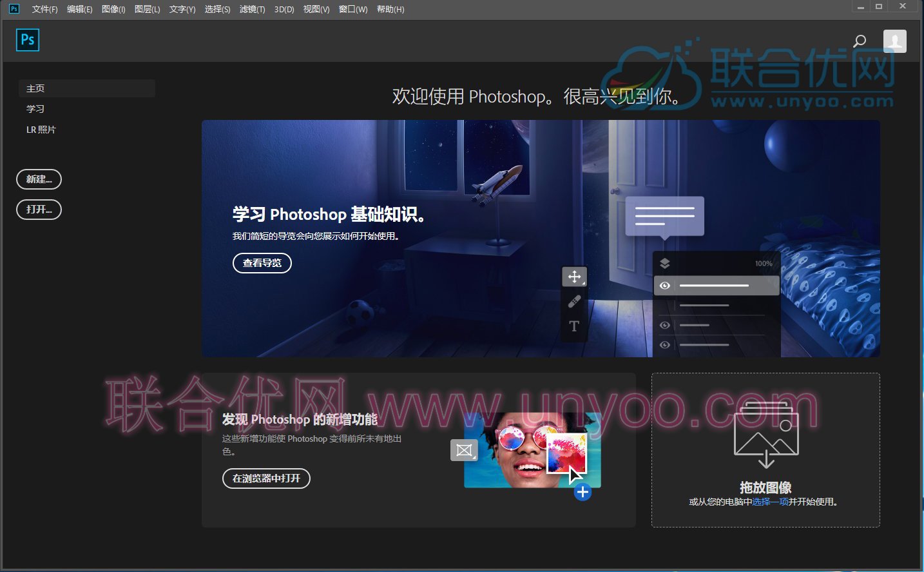Click the 查看导览 button
Screen dimensions: 924x572
tap(262, 263)
